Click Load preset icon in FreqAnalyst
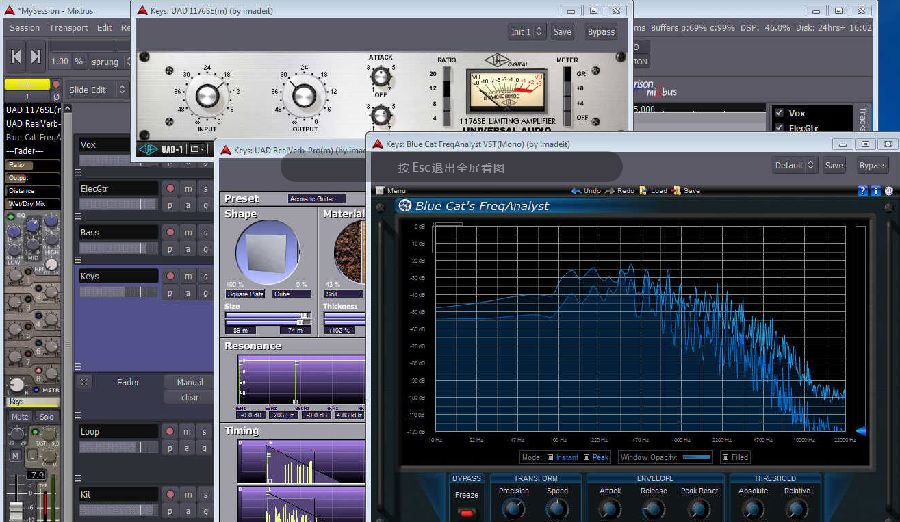Viewport: 900px width, 522px height. pyautogui.click(x=643, y=190)
